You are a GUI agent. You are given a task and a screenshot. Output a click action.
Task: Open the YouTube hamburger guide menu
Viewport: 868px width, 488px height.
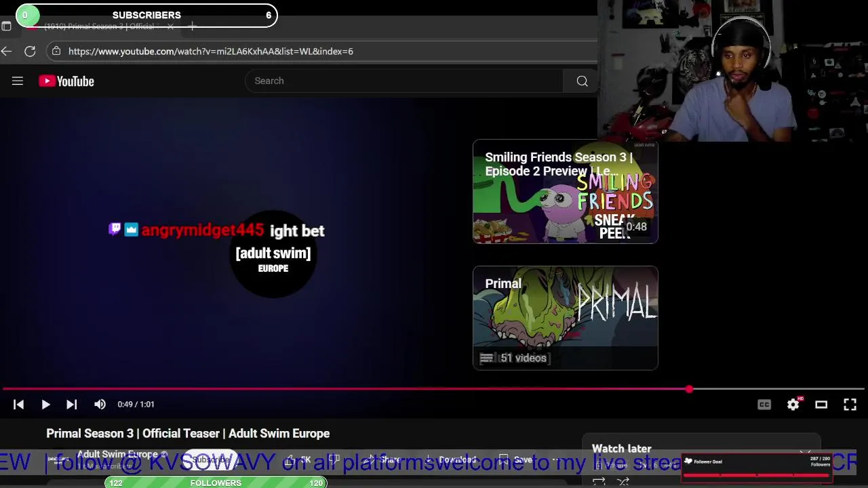point(18,81)
